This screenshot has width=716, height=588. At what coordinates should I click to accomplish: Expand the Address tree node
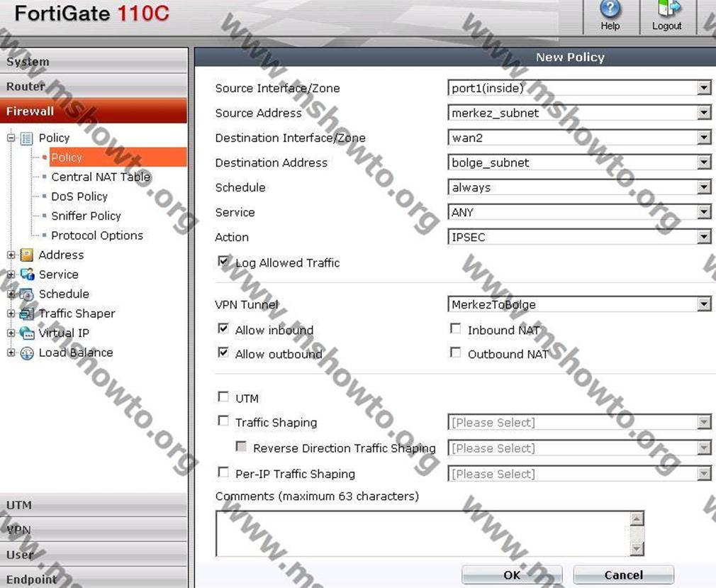point(11,255)
